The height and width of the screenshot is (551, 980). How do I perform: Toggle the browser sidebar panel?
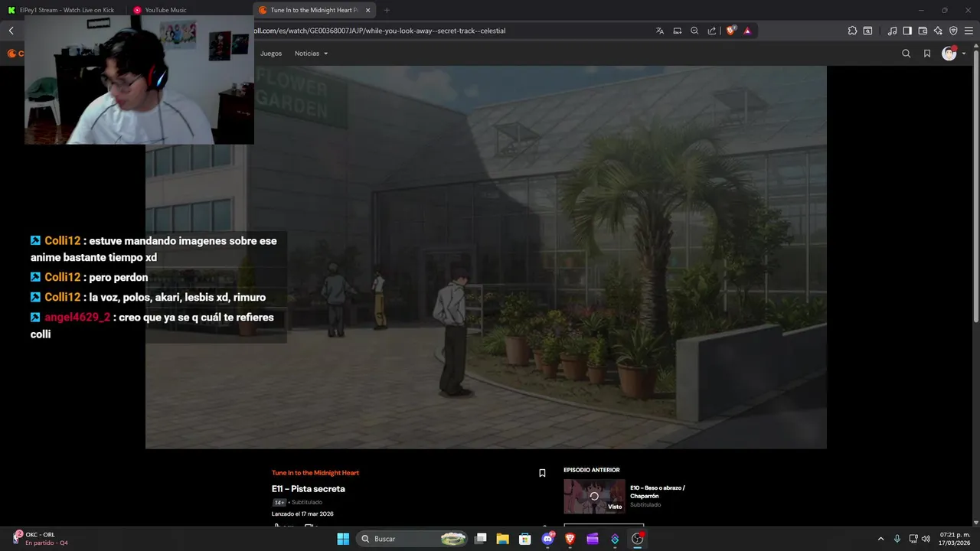point(907,31)
